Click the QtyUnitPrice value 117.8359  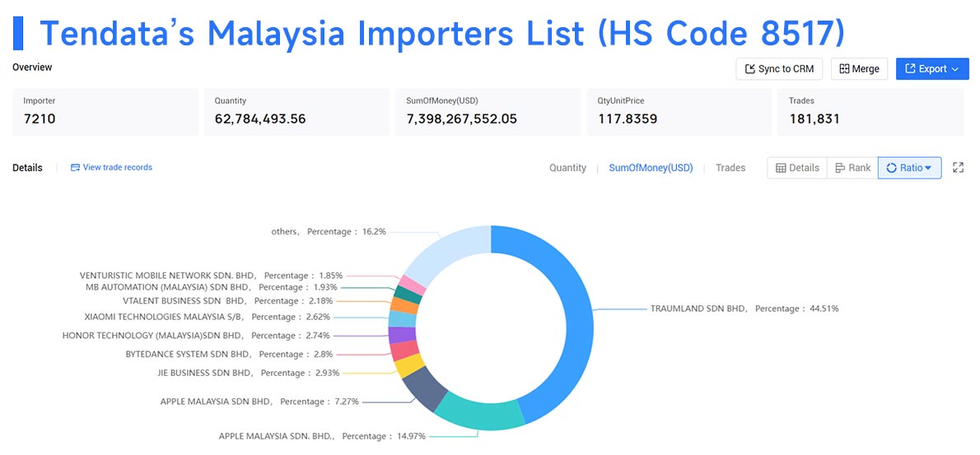tap(627, 118)
